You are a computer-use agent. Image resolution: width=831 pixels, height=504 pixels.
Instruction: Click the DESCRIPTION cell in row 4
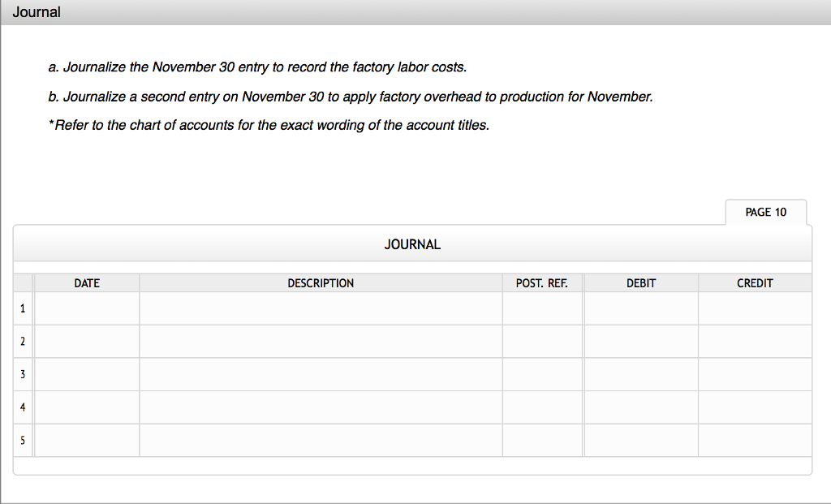[x=321, y=407]
